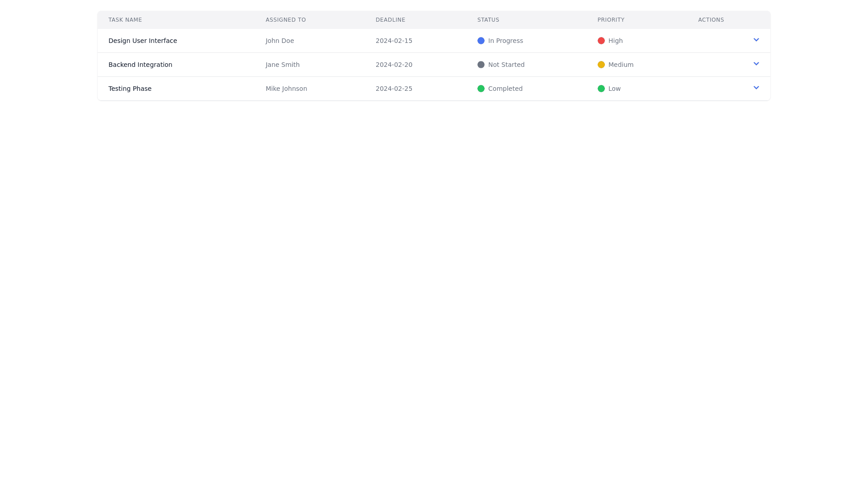This screenshot has width=868, height=488.
Task: Click the Not Started status label
Action: click(506, 65)
